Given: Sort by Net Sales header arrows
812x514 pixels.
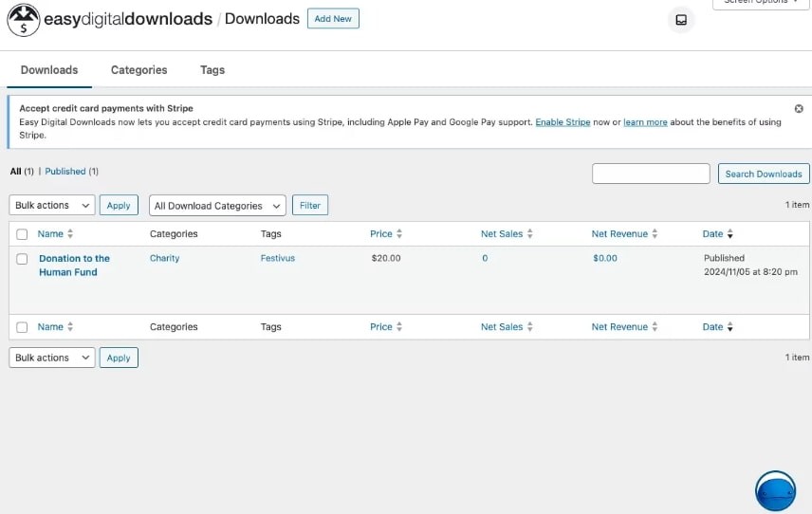Looking at the screenshot, I should (x=529, y=234).
